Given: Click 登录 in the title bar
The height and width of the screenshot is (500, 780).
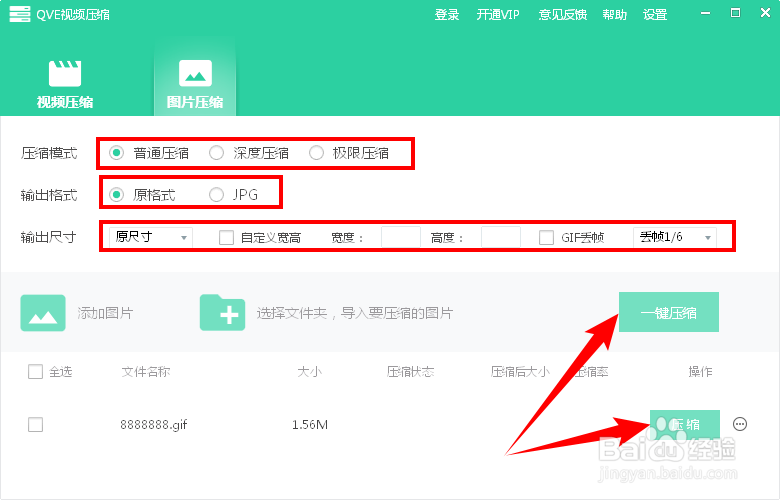Looking at the screenshot, I should pyautogui.click(x=446, y=15).
